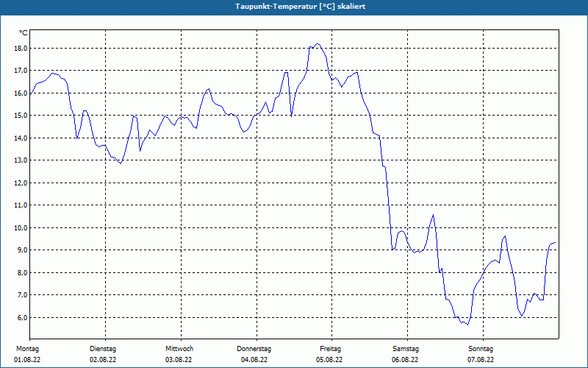Select the 'Donnerstag' day label

coord(254,349)
